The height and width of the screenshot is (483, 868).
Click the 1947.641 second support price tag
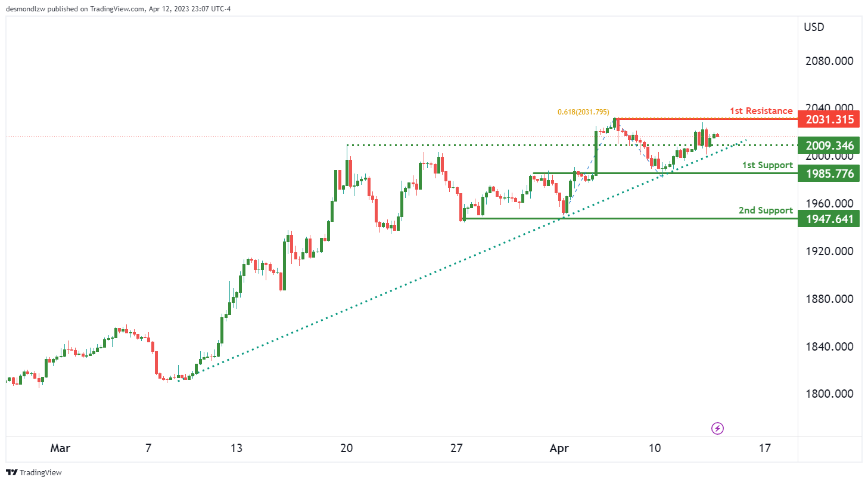829,219
